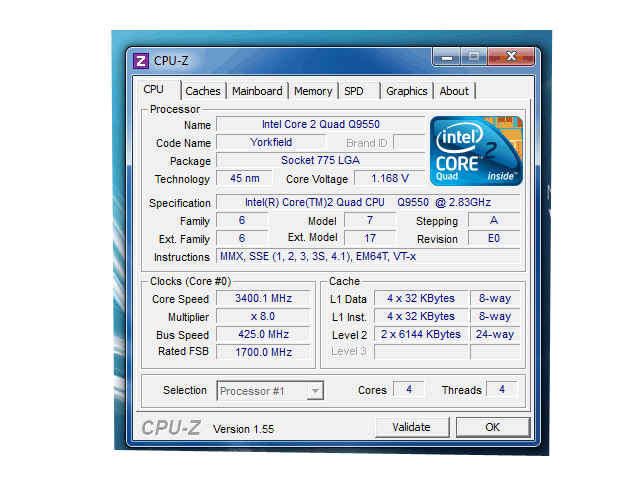640x480 pixels.
Task: Click the Threads count value 4
Action: [x=502, y=389]
